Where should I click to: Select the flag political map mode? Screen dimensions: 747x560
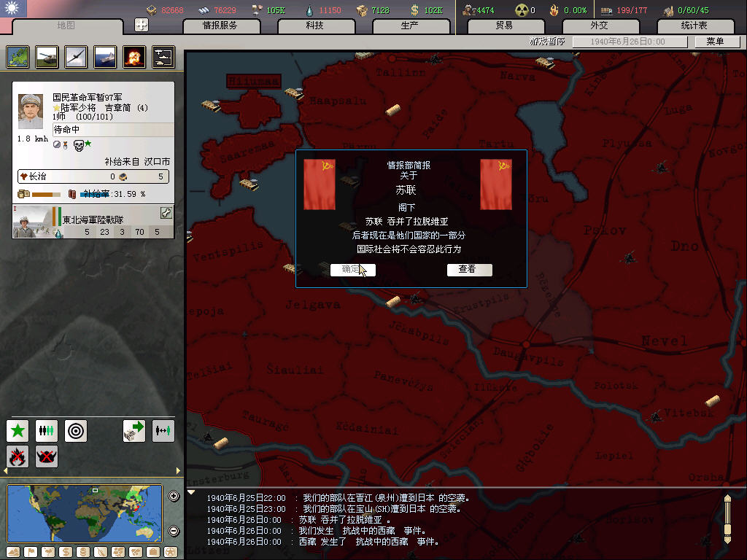point(31,552)
